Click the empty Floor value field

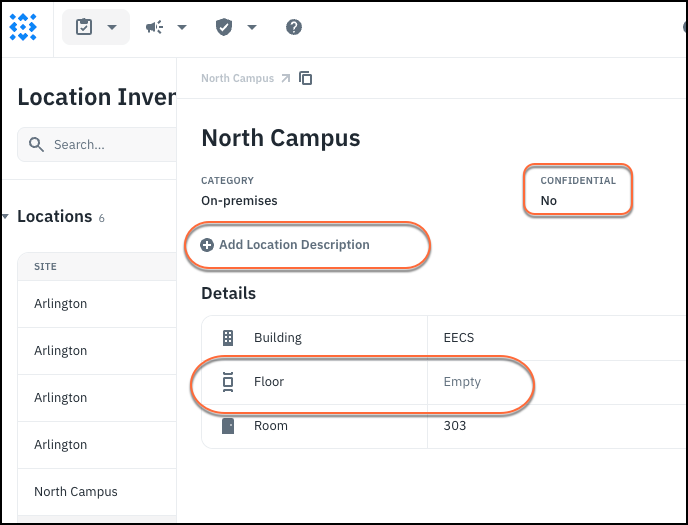coord(462,382)
